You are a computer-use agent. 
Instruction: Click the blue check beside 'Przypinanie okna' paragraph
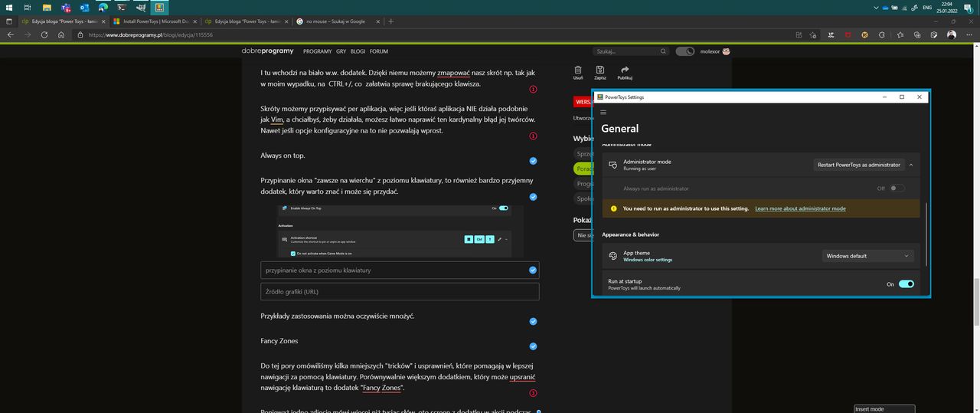[533, 197]
